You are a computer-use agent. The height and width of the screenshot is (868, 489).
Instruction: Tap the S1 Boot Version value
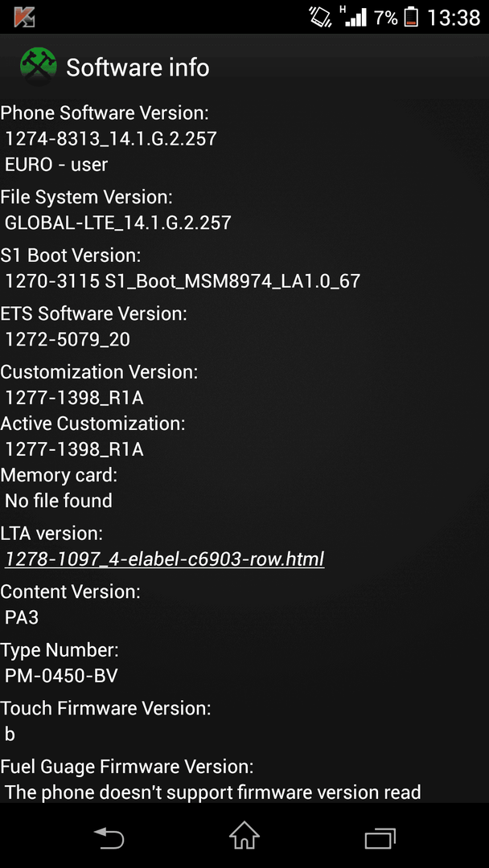click(x=183, y=281)
